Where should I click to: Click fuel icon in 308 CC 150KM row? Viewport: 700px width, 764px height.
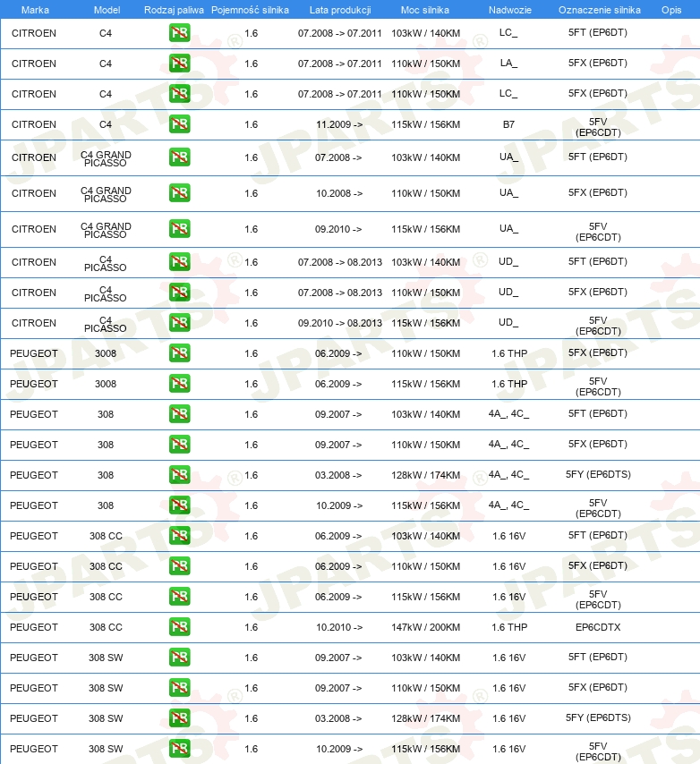point(179,566)
